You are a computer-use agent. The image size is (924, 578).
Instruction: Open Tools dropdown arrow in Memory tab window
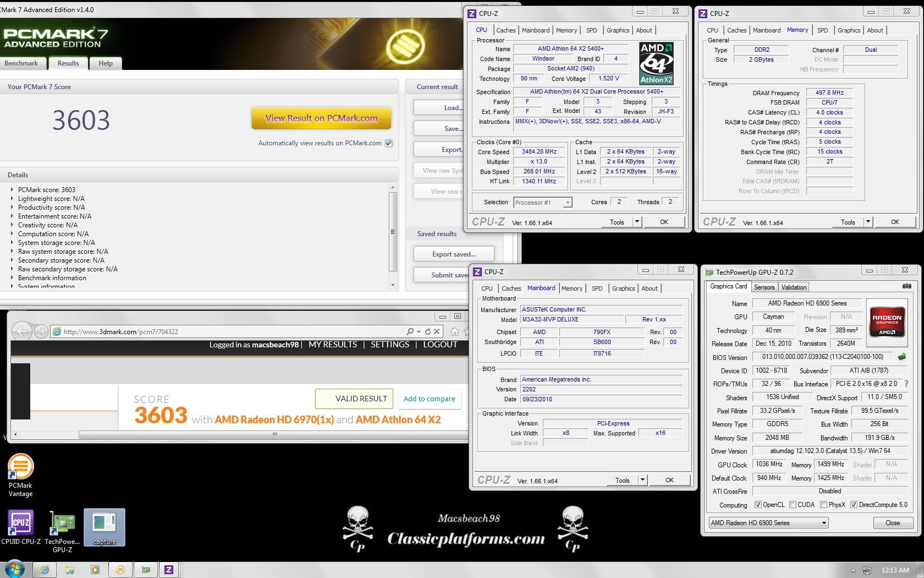pos(868,222)
